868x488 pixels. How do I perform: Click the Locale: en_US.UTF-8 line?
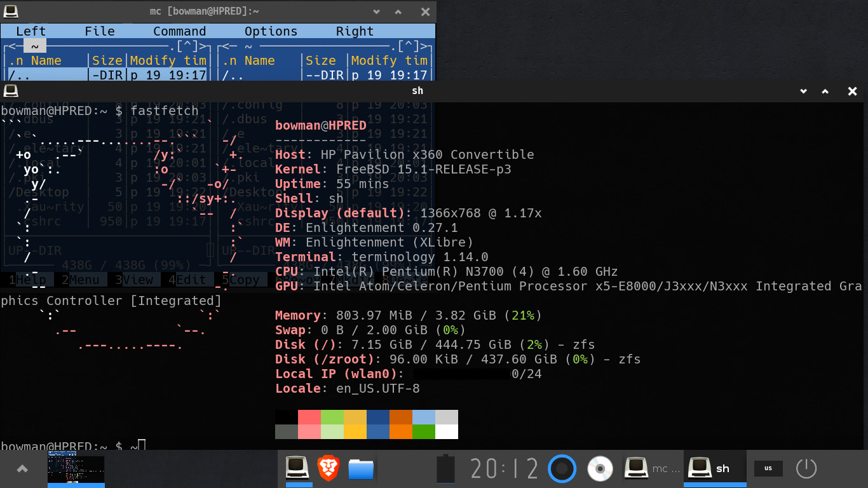[x=348, y=388]
